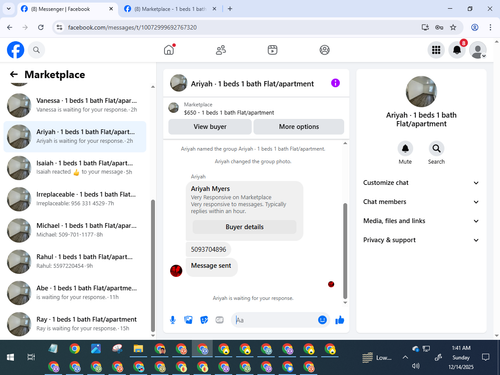Open Ray conversation in the list
Screen dimensions: 500x375
(75, 324)
